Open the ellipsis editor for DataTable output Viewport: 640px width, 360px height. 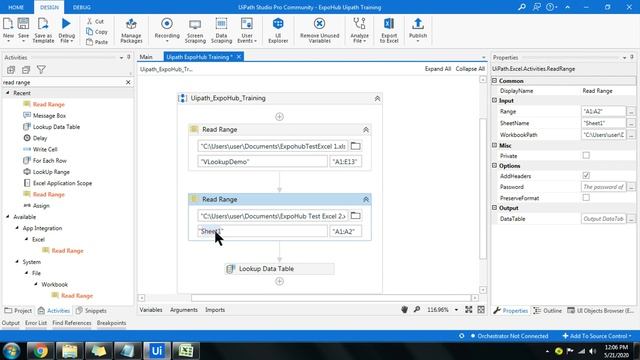click(x=631, y=219)
